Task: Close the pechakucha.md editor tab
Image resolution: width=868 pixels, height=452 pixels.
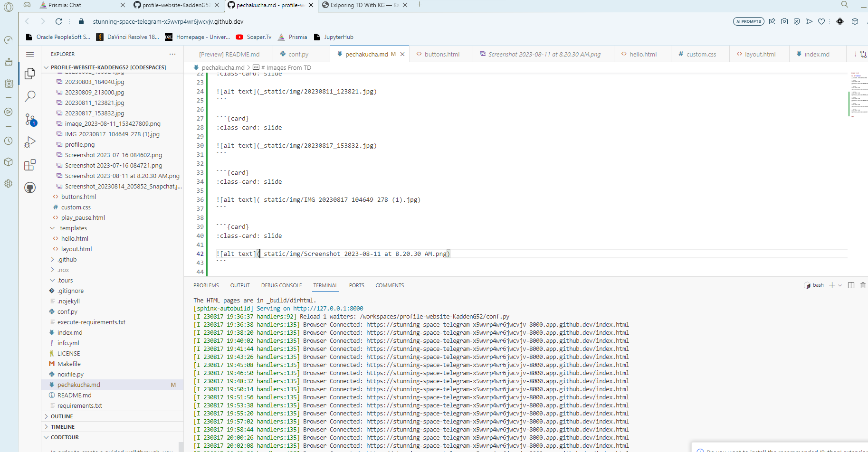Action: [402, 54]
